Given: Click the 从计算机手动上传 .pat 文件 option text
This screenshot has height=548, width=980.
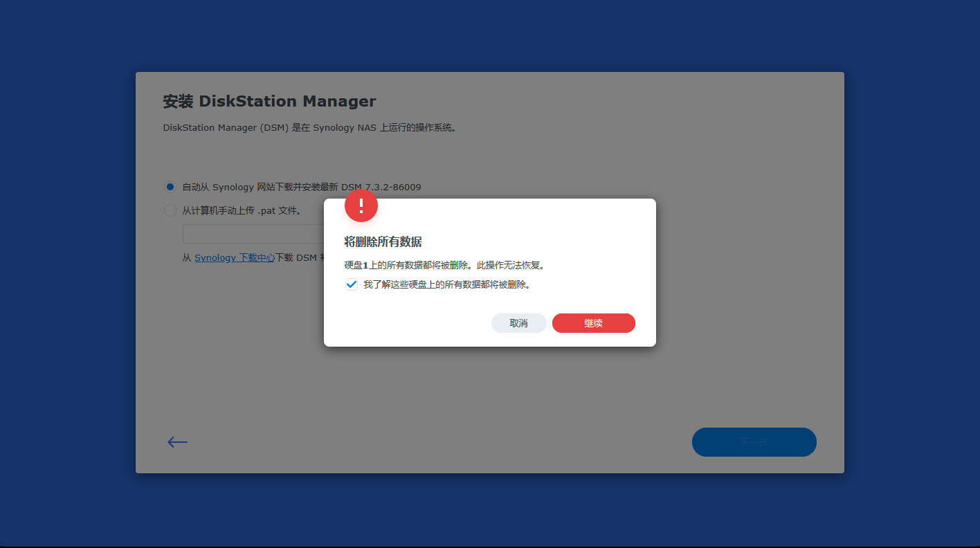Looking at the screenshot, I should (x=242, y=210).
